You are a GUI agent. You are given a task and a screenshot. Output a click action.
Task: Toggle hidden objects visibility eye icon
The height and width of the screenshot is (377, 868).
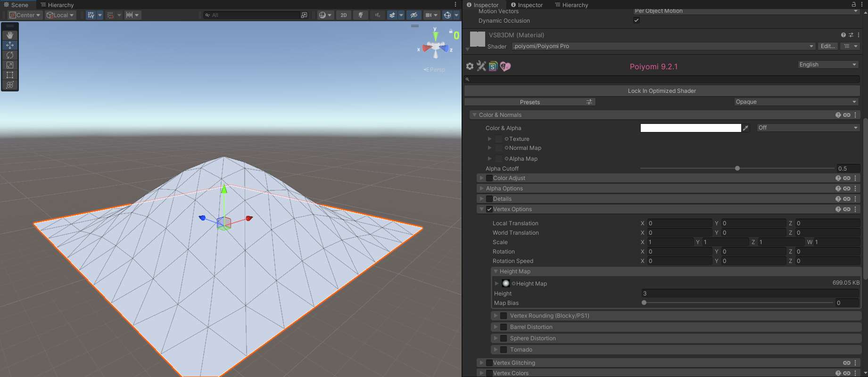point(413,15)
